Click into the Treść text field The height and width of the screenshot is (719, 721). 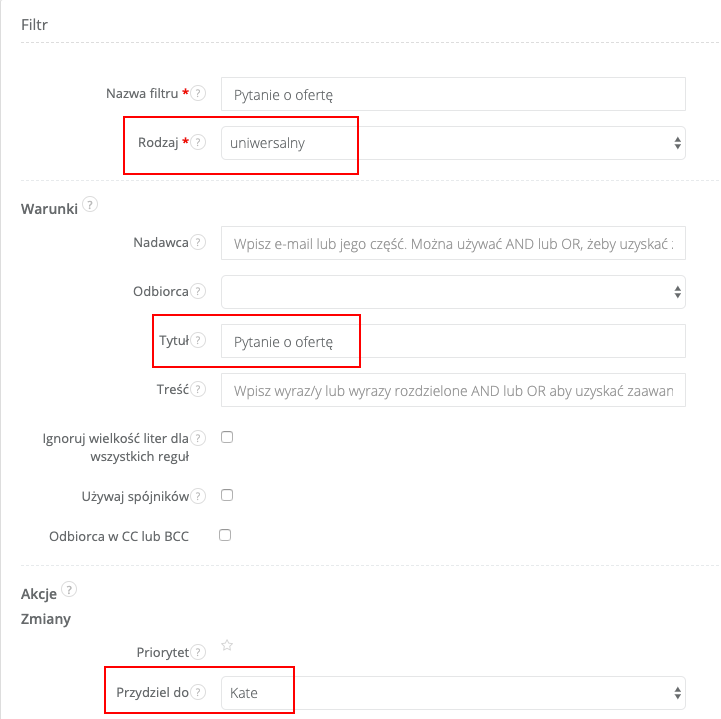453,390
